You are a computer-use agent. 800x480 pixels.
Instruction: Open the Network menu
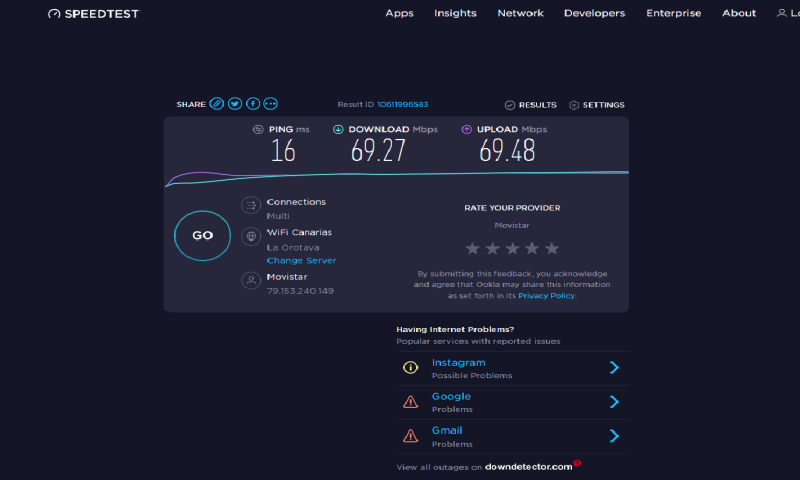(x=520, y=13)
